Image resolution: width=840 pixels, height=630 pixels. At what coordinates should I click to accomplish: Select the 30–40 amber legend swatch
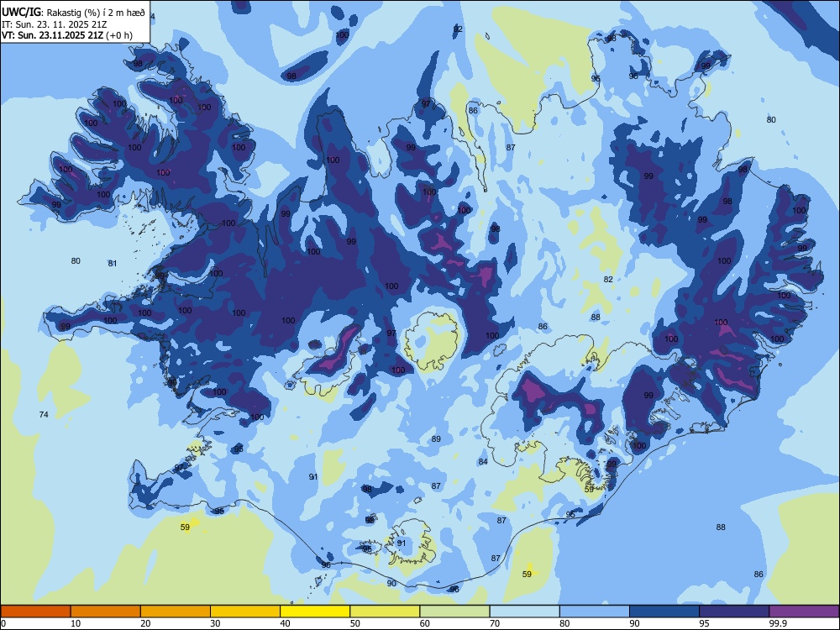[245, 612]
